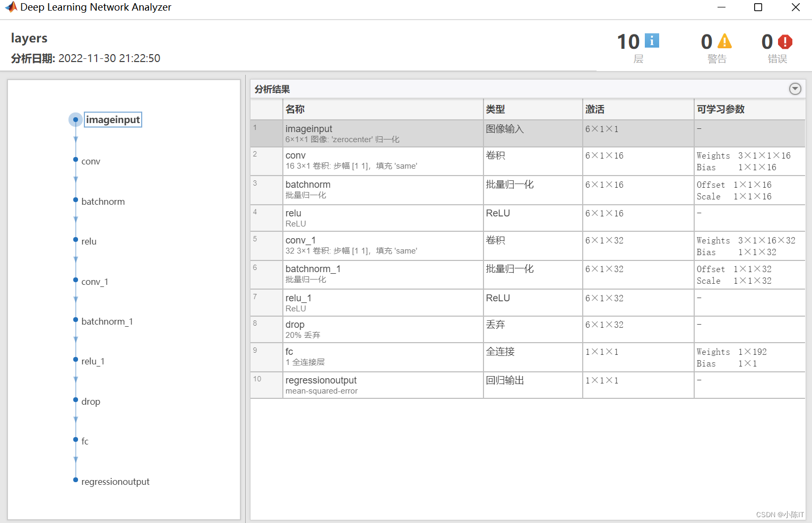
Task: Click the 0 警告 warnings count
Action: 706,42
